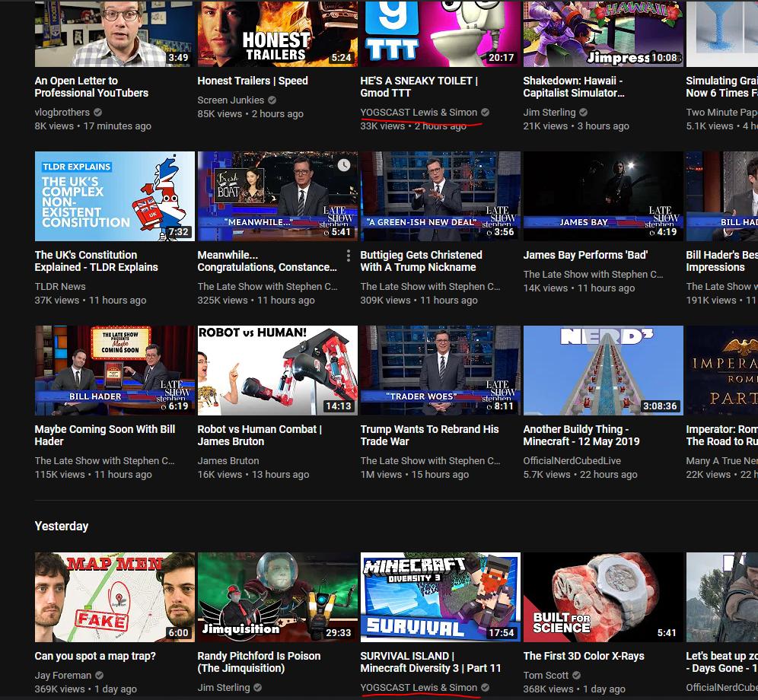This screenshot has height=700, width=758.
Task: Open the Honest Trailers Speed thumbnail
Action: coord(278,33)
